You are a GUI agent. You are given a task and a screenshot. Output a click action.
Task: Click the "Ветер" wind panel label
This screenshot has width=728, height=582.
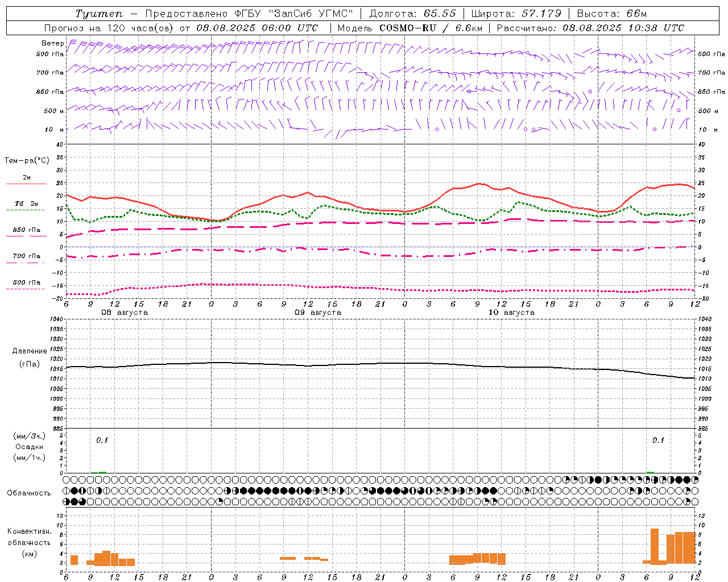coord(53,43)
